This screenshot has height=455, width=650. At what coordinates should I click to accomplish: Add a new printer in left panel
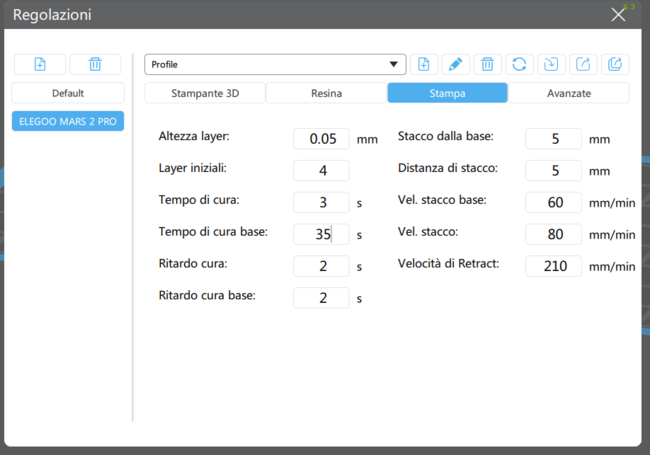click(40, 64)
